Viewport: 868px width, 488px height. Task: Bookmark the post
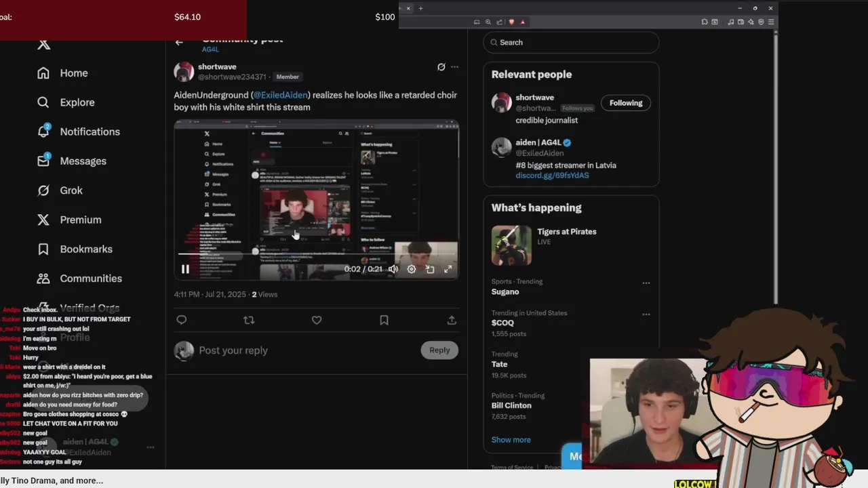[384, 320]
